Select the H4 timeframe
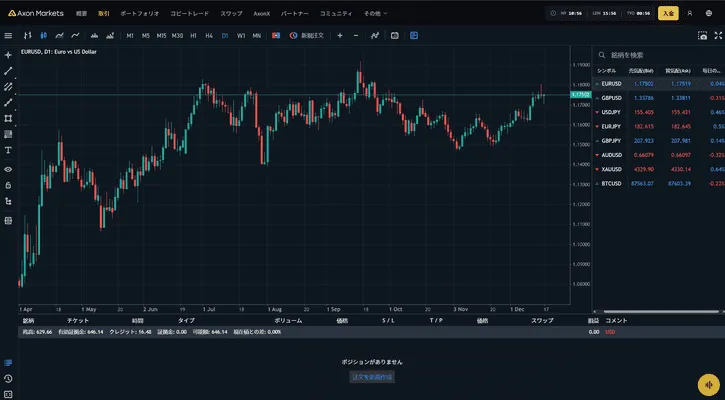 pyautogui.click(x=208, y=35)
